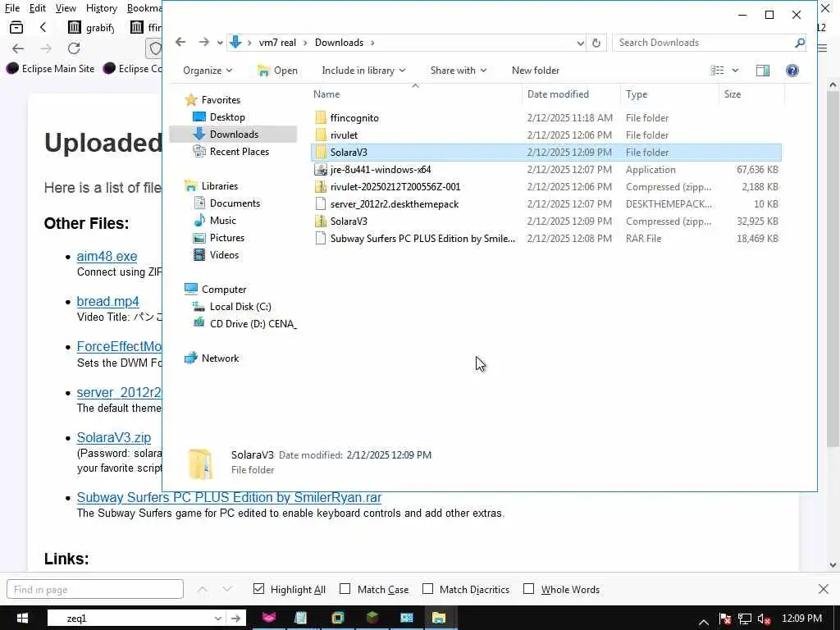This screenshot has height=630, width=840.
Task: Select the ffincognito folder icon
Action: tap(321, 118)
